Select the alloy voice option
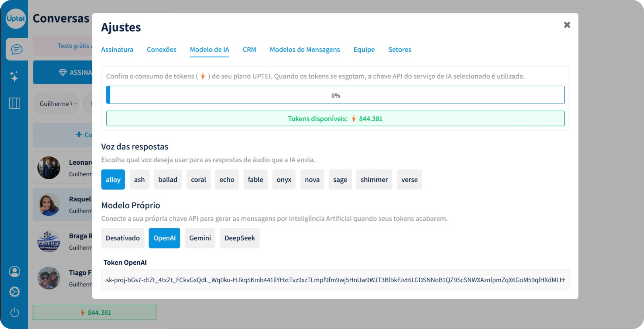Image resolution: width=644 pixels, height=329 pixels. pyautogui.click(x=113, y=180)
